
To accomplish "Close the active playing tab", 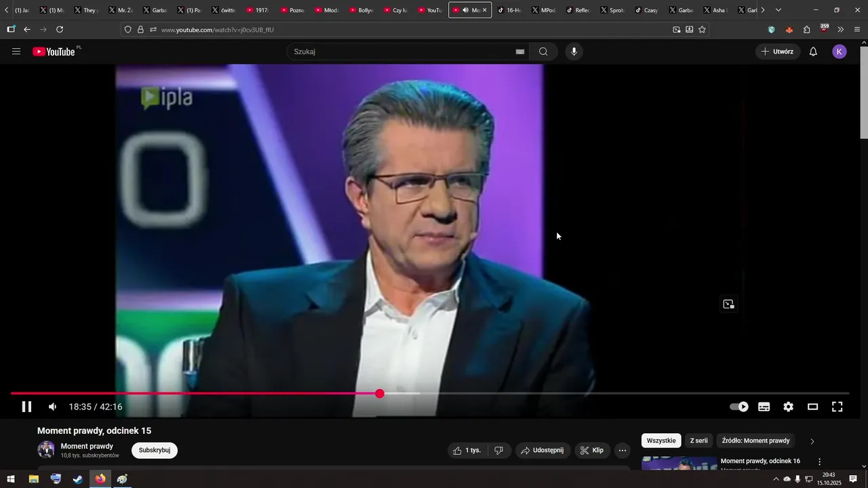I will pyautogui.click(x=484, y=10).
